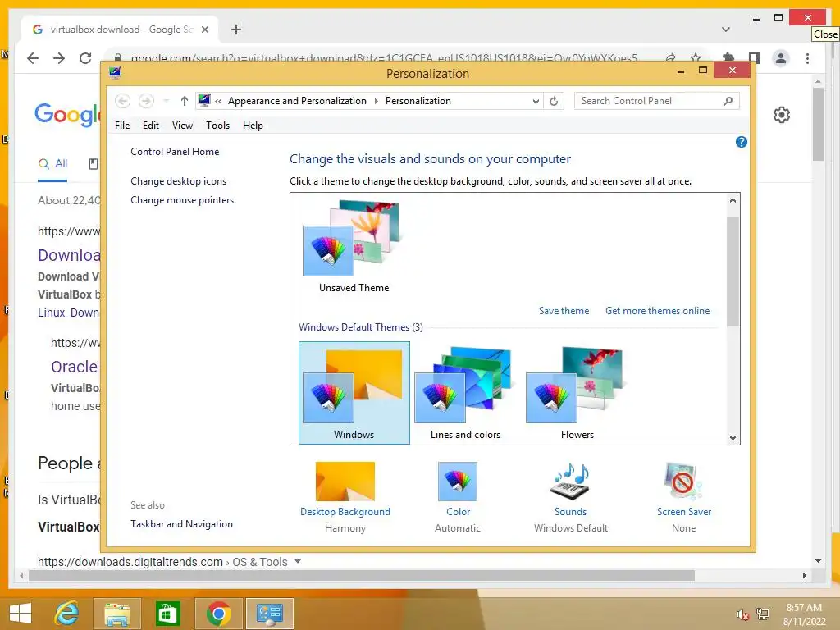Open the Screen Saver settings icon
Image resolution: width=840 pixels, height=630 pixels.
point(683,482)
